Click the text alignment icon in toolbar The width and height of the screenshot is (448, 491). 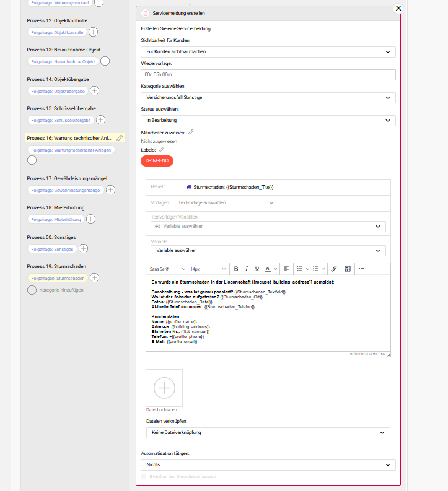click(286, 269)
